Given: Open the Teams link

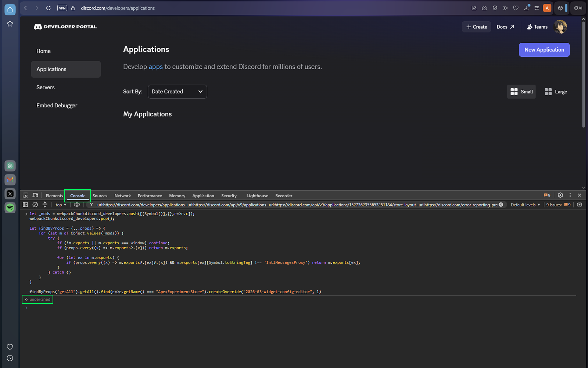Looking at the screenshot, I should pos(537,27).
